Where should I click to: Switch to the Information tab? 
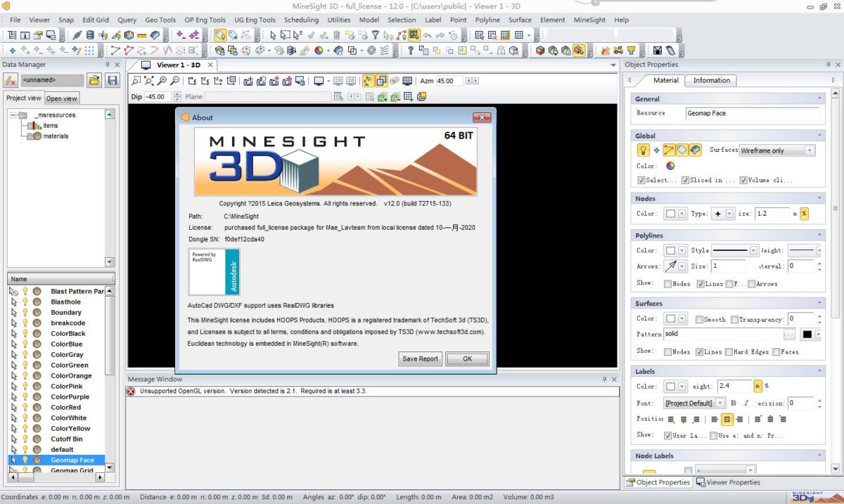(711, 80)
